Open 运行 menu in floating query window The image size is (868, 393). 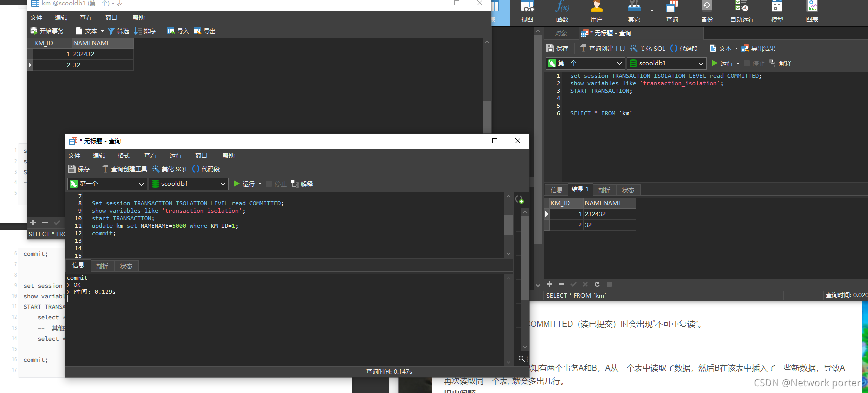(x=175, y=156)
